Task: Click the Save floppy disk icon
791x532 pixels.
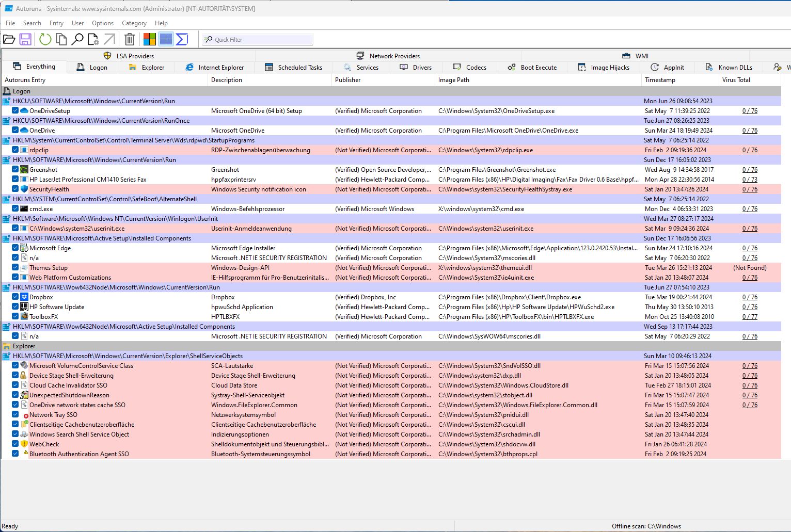Action: (x=25, y=39)
